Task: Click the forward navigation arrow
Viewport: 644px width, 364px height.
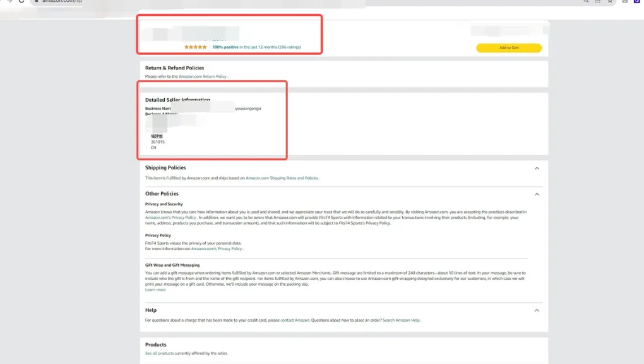Action: pos(8,1)
